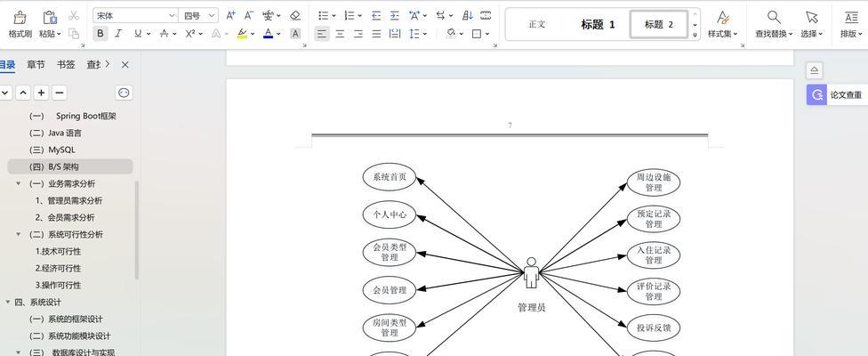Click the phonetic guide 雯 icon
868x356 pixels.
268,15
